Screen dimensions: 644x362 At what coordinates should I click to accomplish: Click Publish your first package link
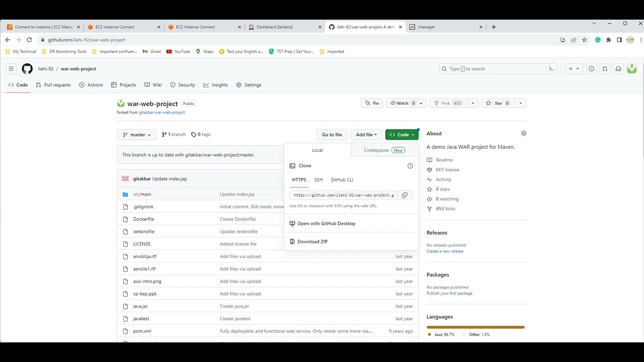(449, 294)
